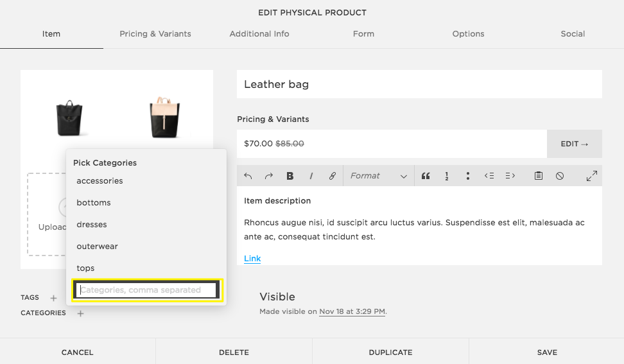Insert a hyperlink using the link icon
Viewport: 624px width, 364px height.
[x=333, y=176]
